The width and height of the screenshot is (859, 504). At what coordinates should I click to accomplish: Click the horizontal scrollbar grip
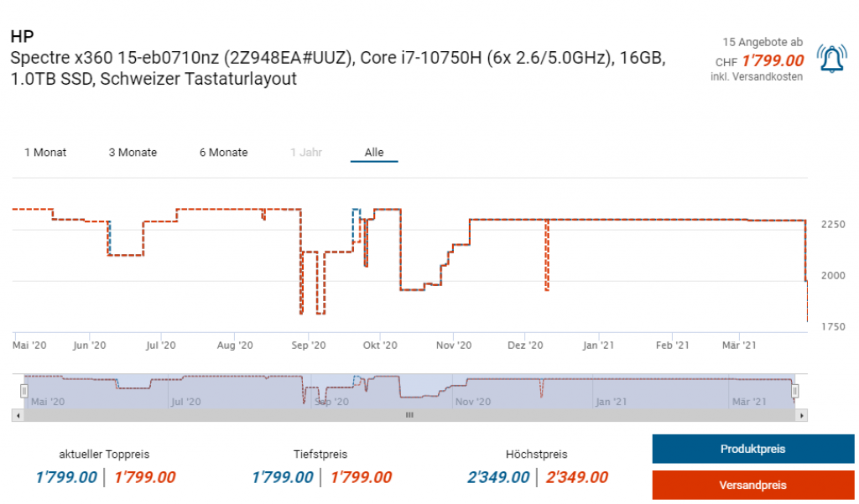(x=409, y=415)
